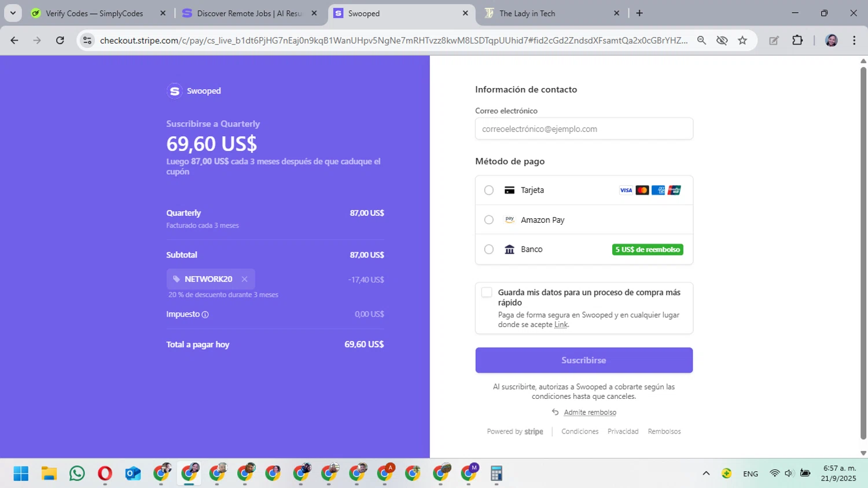This screenshot has height=488, width=868.
Task: Click the UnionPay card icon
Action: click(674, 190)
